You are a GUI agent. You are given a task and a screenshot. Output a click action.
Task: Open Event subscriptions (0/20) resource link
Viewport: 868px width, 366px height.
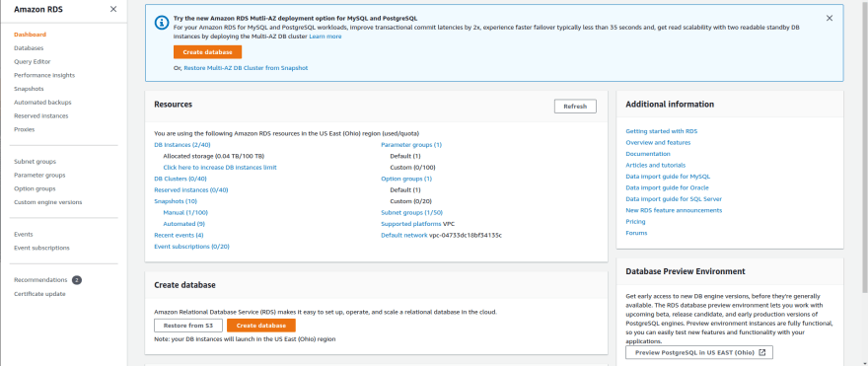click(x=191, y=247)
